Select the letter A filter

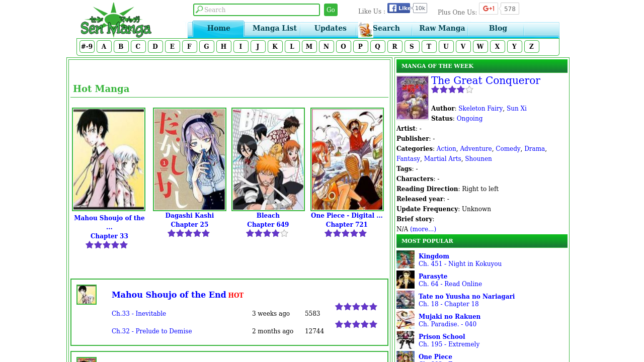pos(104,46)
